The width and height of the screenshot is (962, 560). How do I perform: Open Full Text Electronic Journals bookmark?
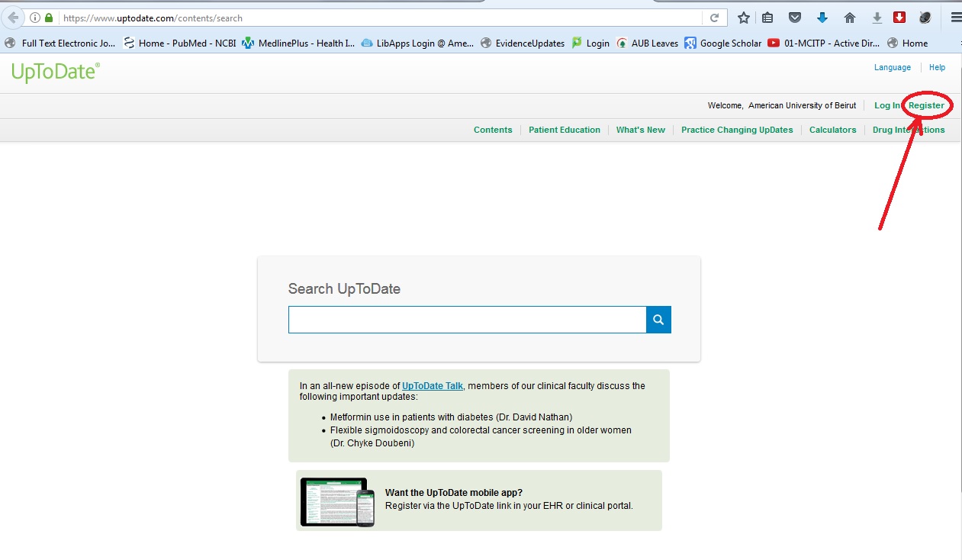click(60, 43)
